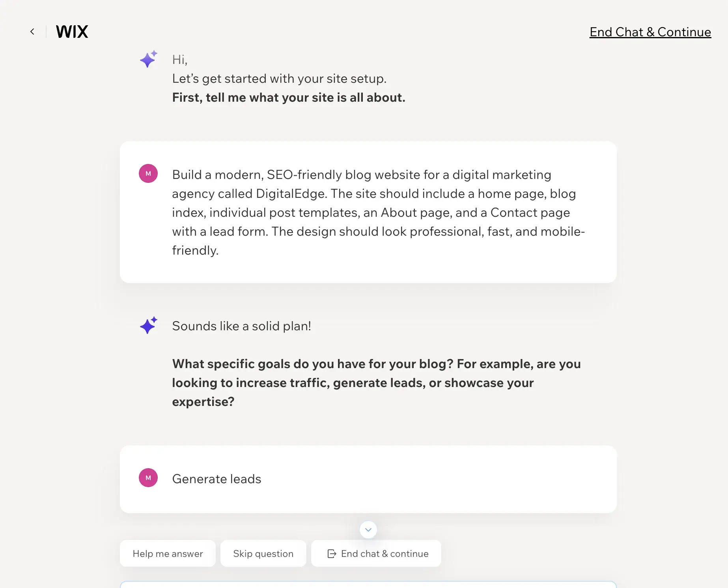This screenshot has width=728, height=588.
Task: Click the long user prompt message card
Action: tap(368, 212)
